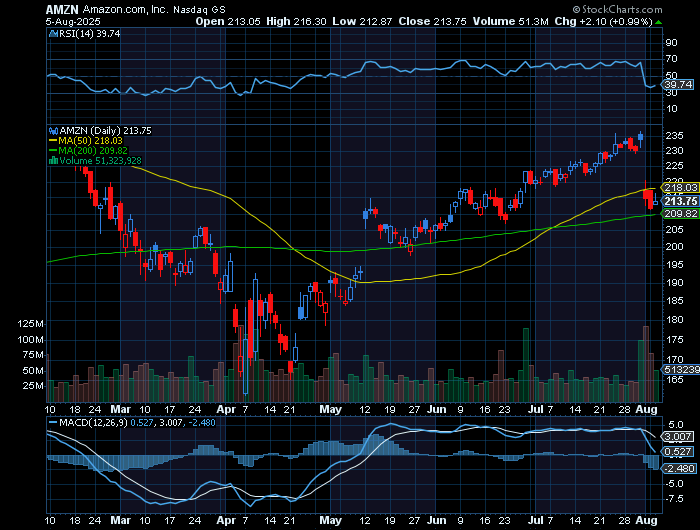The height and width of the screenshot is (530, 700).
Task: Click the AMZN (Daily) candlestick legend icon
Action: coord(54,131)
